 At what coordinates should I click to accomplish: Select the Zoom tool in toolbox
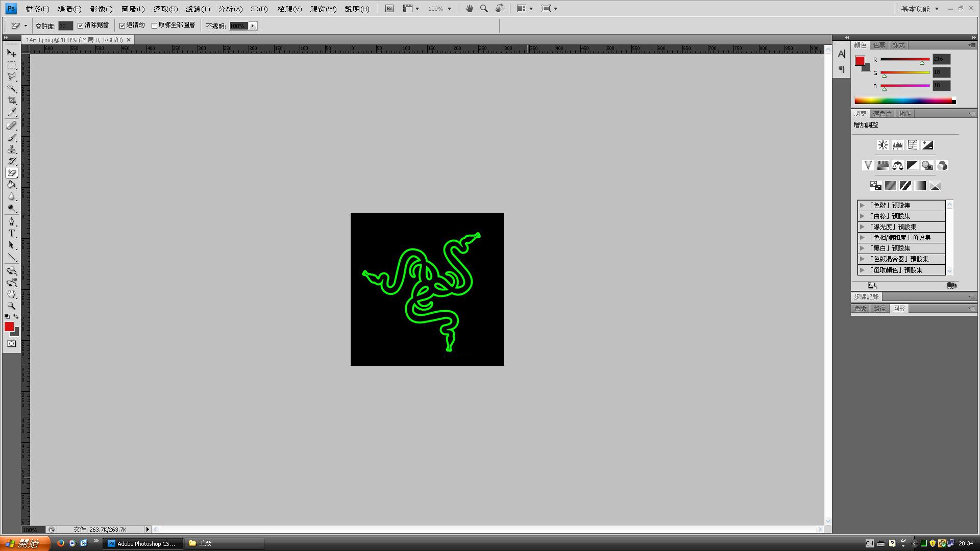click(x=12, y=306)
